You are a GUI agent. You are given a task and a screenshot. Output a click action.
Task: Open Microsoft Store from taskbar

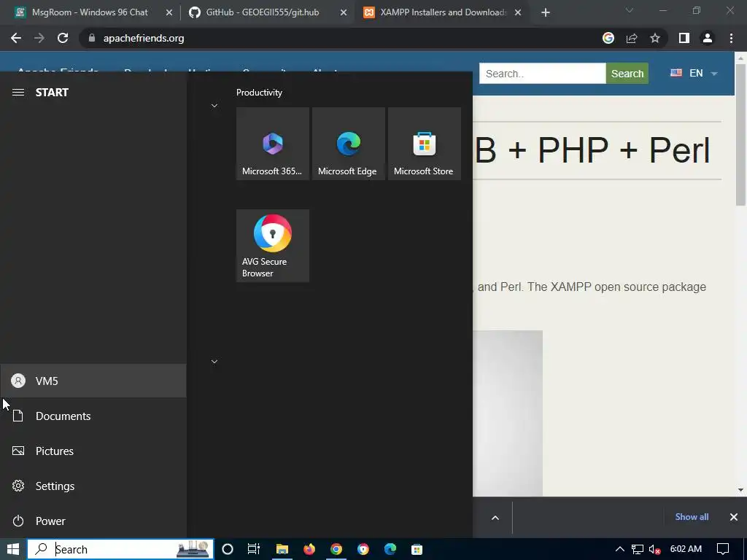coord(417,549)
